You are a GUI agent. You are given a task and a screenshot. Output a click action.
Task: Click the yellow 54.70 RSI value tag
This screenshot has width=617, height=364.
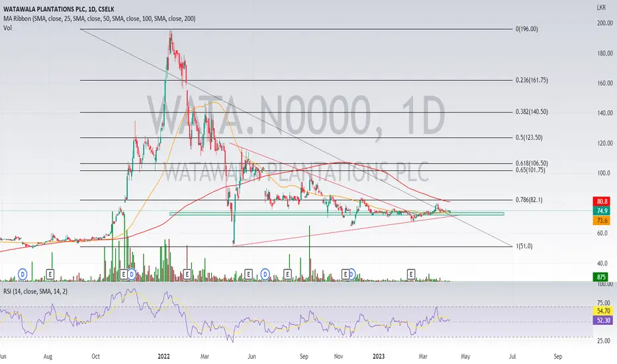pyautogui.click(x=603, y=311)
